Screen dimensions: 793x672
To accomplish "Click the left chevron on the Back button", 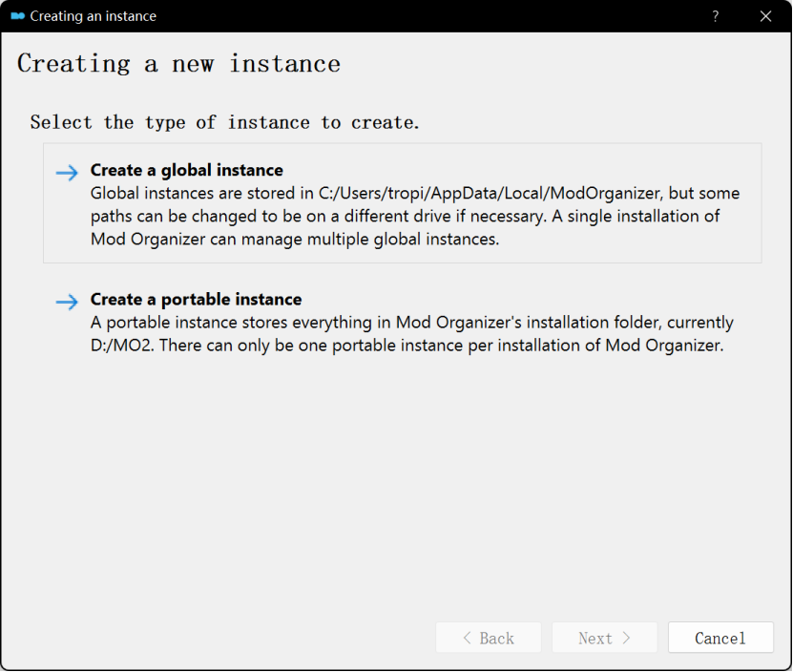I will 467,638.
